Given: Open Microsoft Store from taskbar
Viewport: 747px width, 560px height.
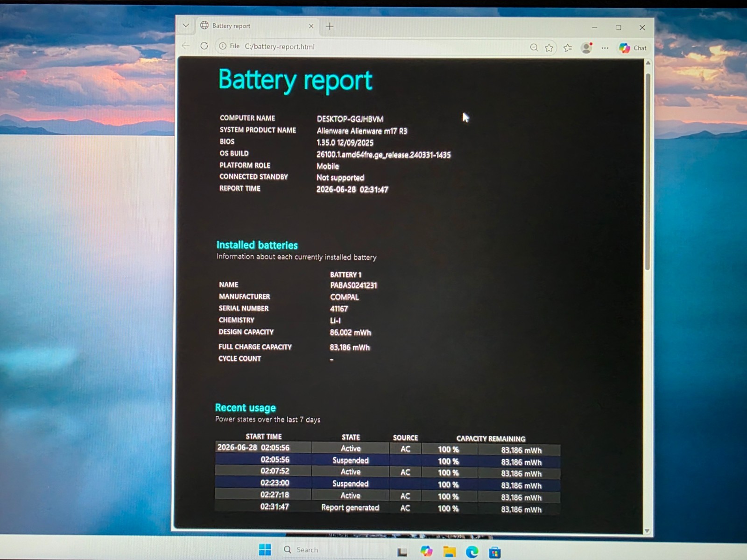Looking at the screenshot, I should 495,553.
